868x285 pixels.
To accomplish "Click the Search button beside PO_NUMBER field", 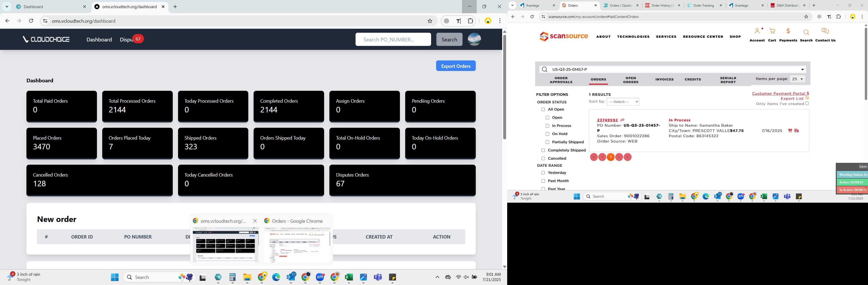I will 449,39.
